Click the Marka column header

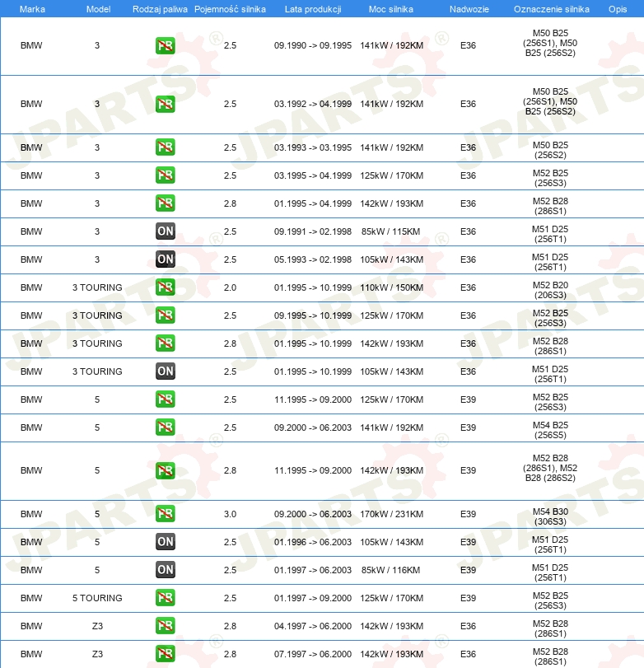tap(32, 9)
